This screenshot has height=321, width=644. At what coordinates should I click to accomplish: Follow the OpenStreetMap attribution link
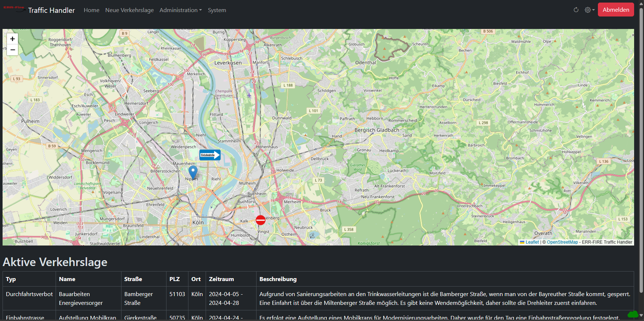click(x=562, y=242)
